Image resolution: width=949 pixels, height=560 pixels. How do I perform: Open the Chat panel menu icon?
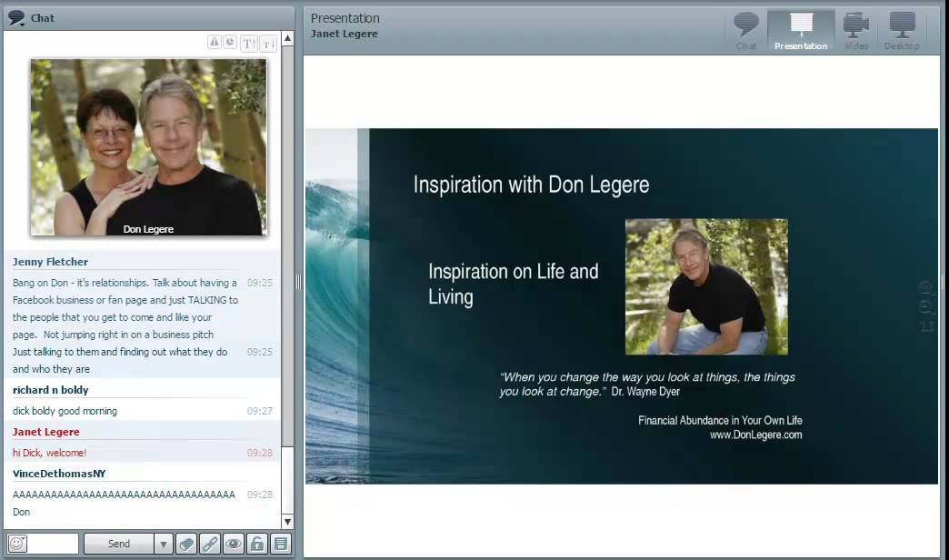(x=16, y=18)
